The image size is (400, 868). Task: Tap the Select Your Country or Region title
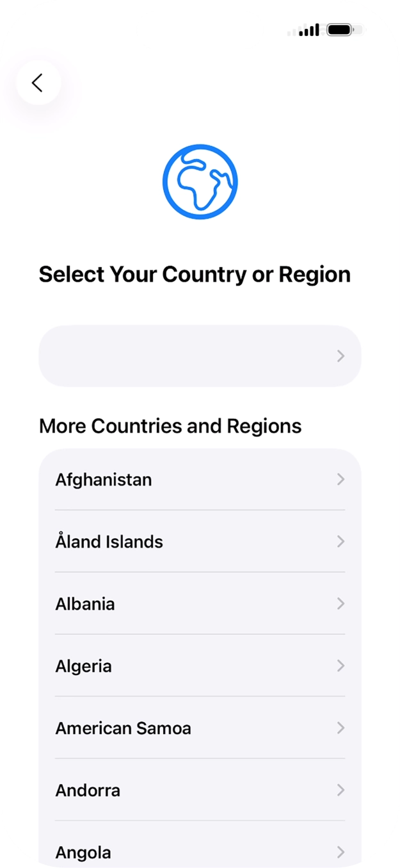[195, 274]
